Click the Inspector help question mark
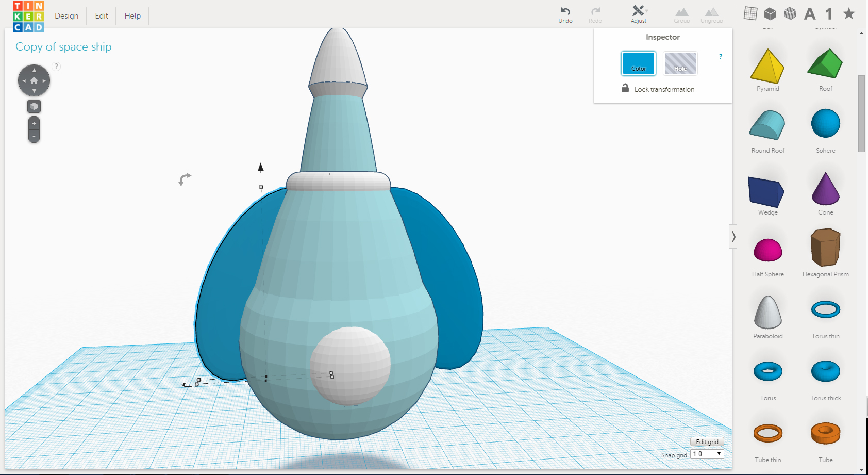Image resolution: width=868 pixels, height=475 pixels. point(721,56)
